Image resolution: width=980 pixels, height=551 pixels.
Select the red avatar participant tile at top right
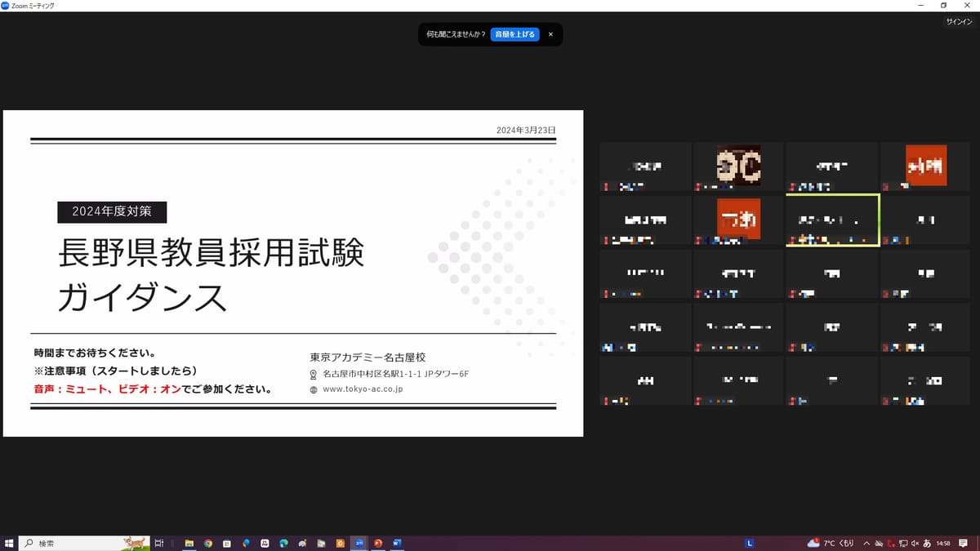pos(926,166)
